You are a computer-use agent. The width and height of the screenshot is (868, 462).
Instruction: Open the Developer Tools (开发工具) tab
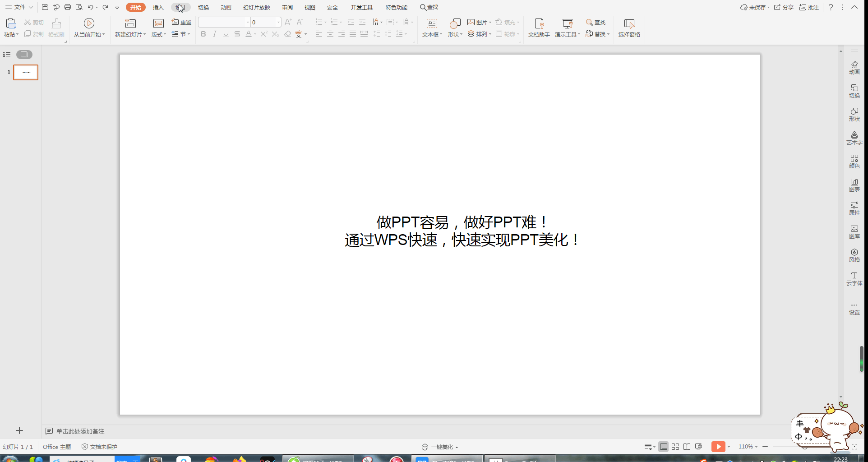click(x=362, y=7)
